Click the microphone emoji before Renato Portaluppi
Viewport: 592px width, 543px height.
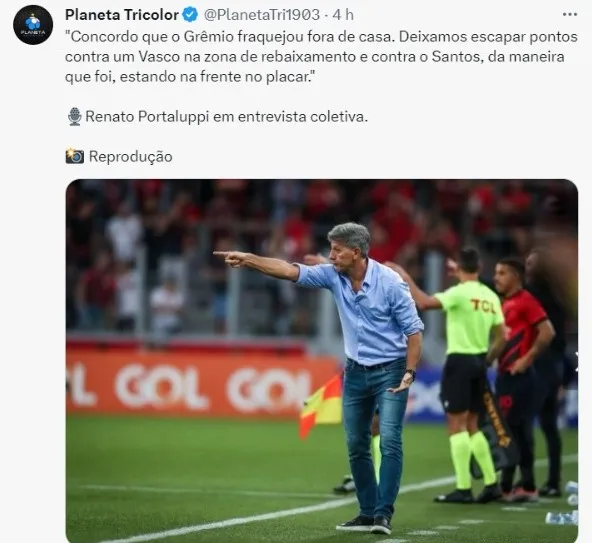click(x=75, y=117)
